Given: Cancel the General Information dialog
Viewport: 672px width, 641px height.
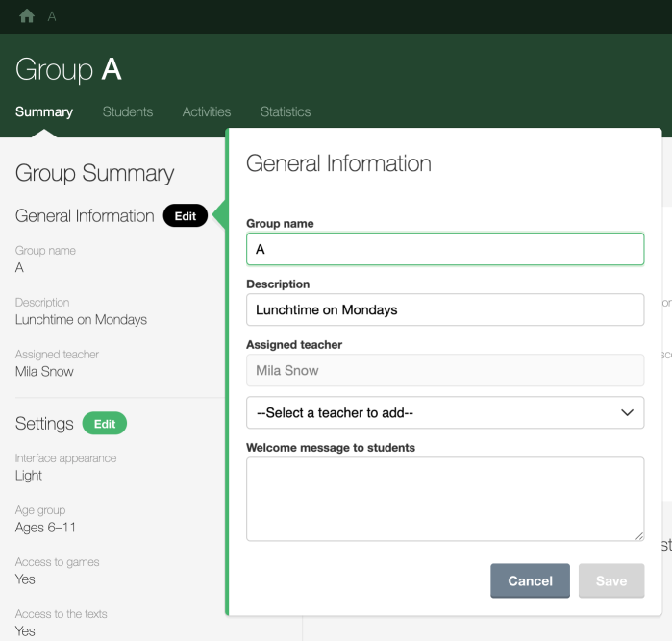Looking at the screenshot, I should [x=530, y=580].
